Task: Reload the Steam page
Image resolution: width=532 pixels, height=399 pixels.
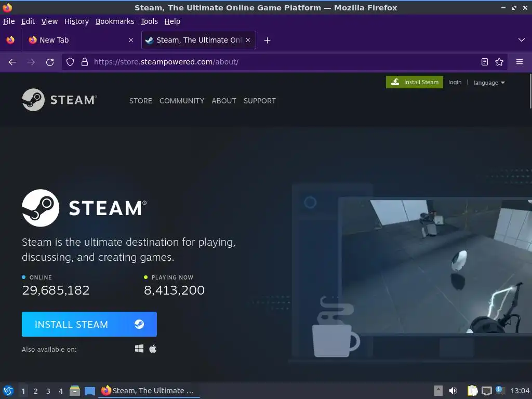Action: pos(50,62)
